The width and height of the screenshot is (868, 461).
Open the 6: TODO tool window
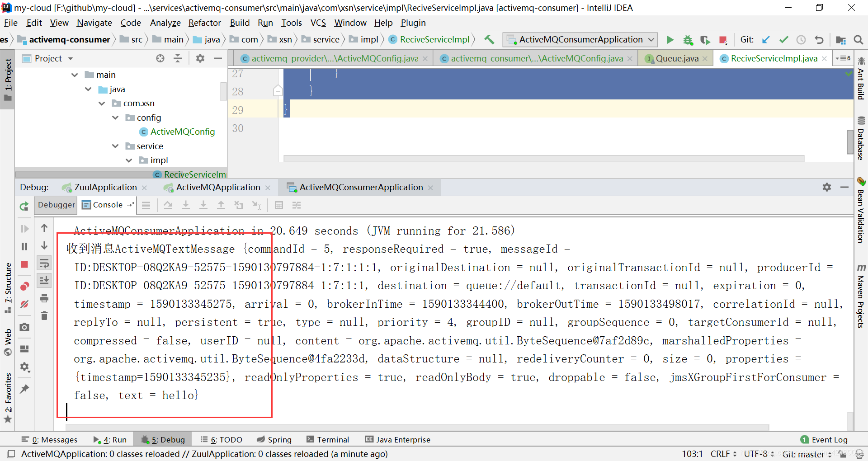coord(222,440)
